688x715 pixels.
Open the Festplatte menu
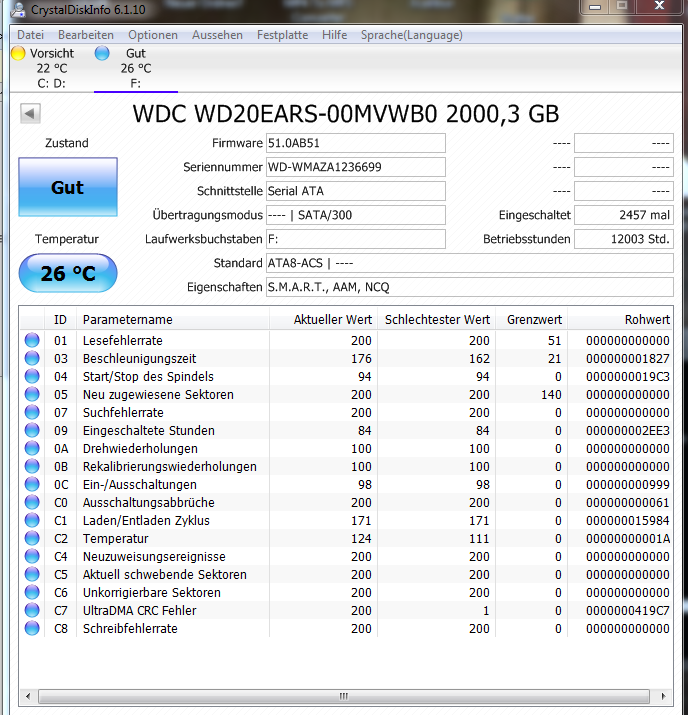click(x=282, y=35)
